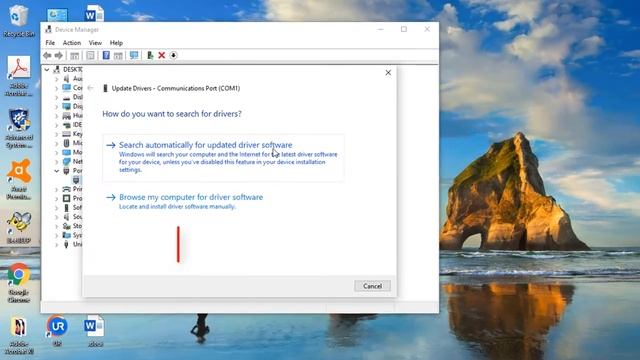Screen dimensions: 640x360
Task: Open the UR browser desktop icon
Action: (57, 331)
